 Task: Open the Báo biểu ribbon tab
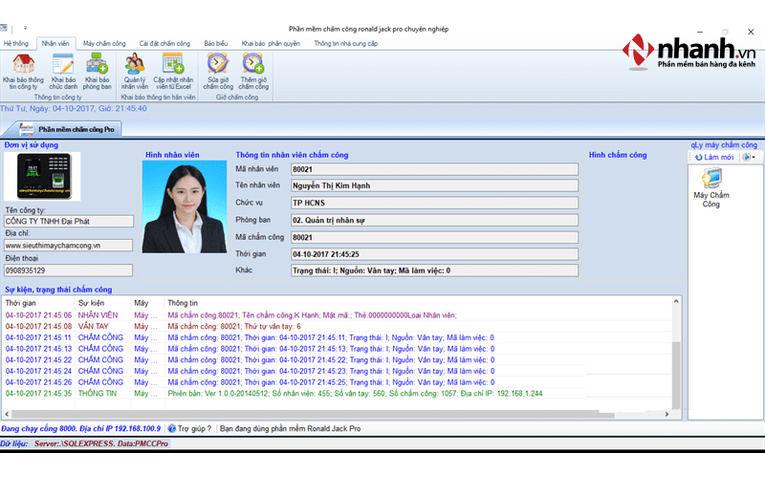pos(216,43)
